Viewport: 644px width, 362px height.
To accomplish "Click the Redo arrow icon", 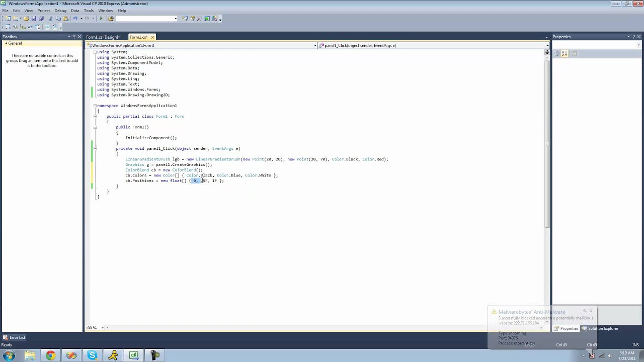I will [x=87, y=19].
